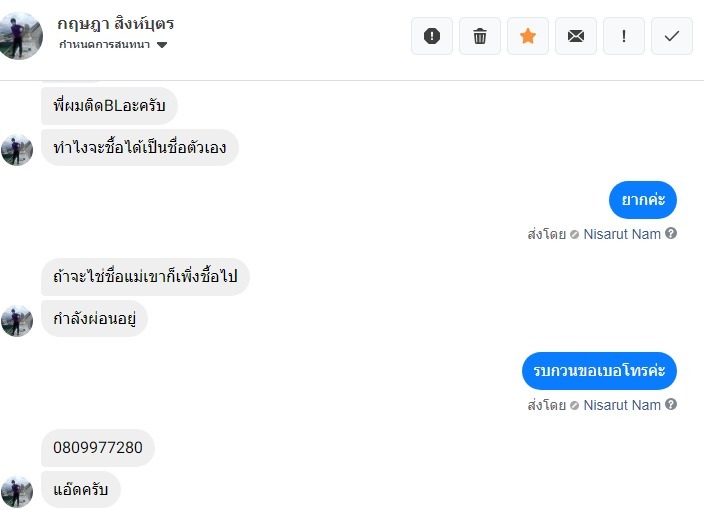Open กฤษฎา สิงห์บุตร profile name

pos(116,24)
